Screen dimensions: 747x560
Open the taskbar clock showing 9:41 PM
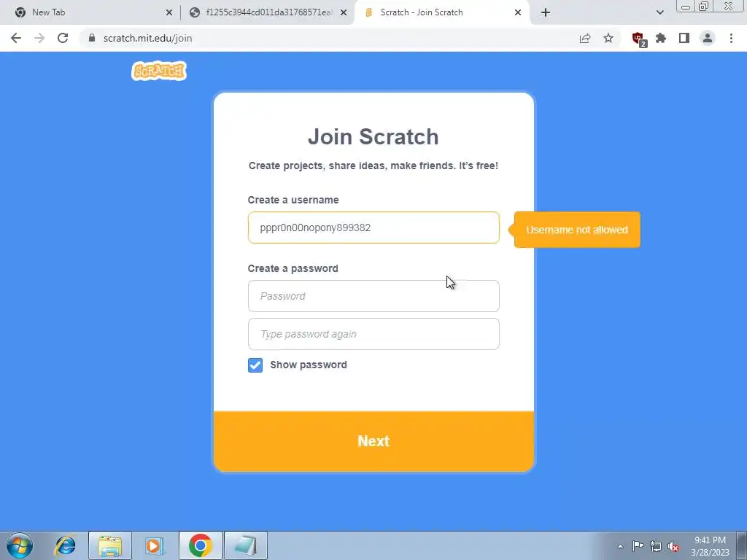tap(710, 546)
